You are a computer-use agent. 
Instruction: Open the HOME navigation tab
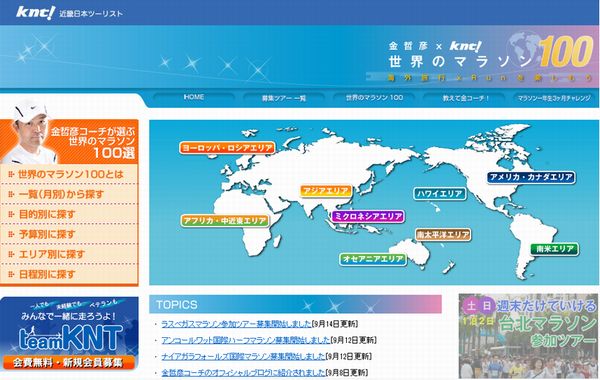[193, 97]
